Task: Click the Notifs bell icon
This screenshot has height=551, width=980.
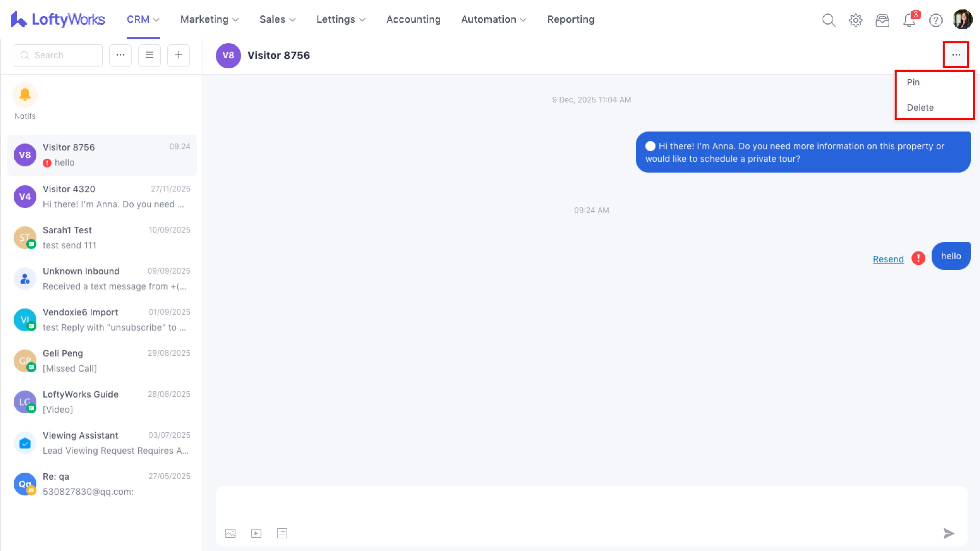Action: coord(25,94)
